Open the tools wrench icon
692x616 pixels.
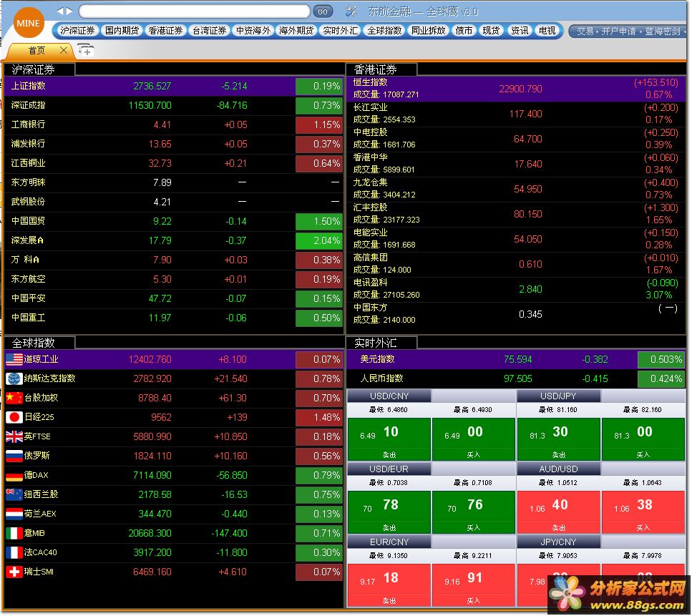[x=351, y=11]
